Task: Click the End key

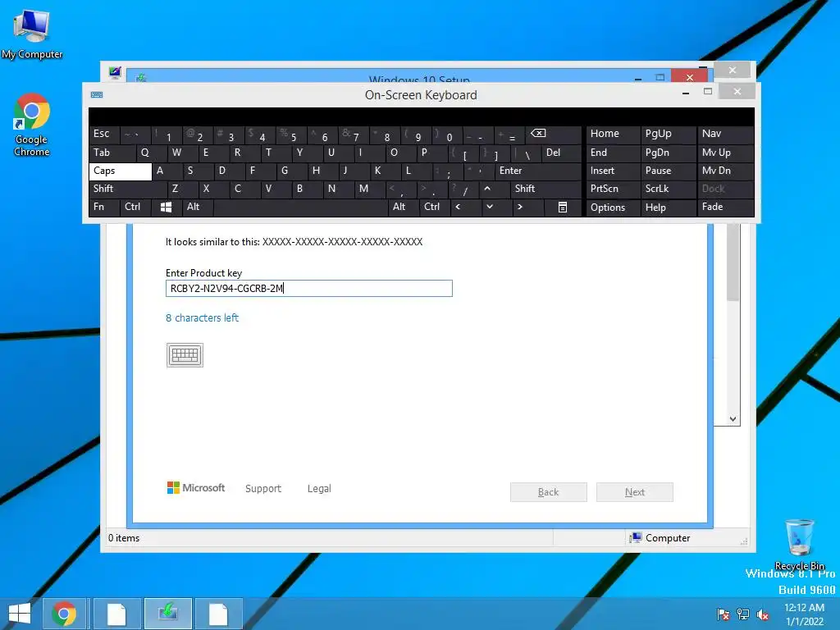Action: click(x=614, y=153)
